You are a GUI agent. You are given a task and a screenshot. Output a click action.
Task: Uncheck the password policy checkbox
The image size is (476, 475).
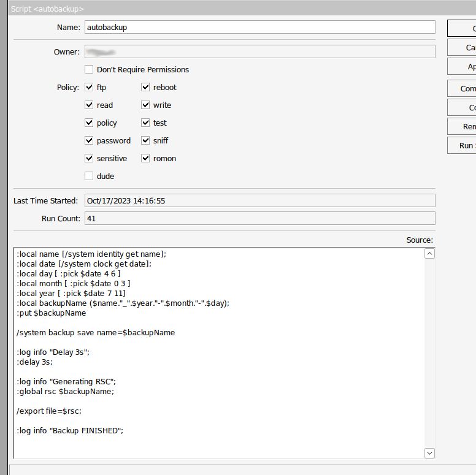pyautogui.click(x=90, y=140)
